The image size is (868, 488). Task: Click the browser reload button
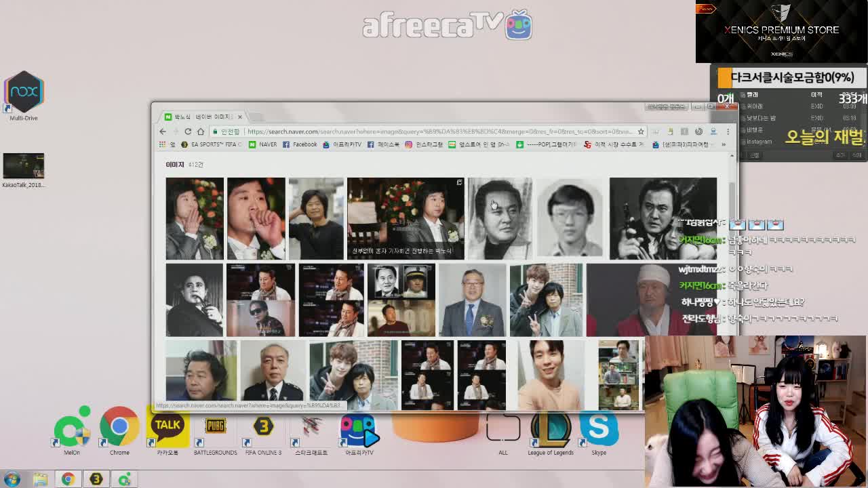click(188, 131)
